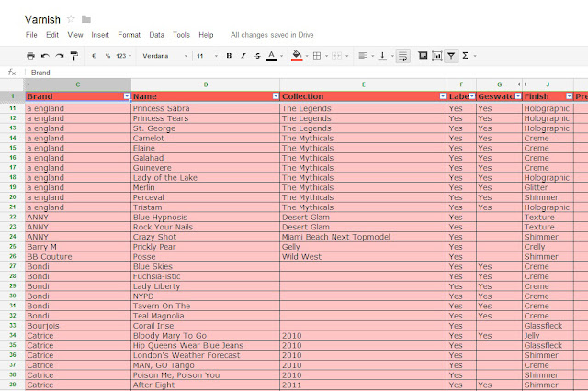588x391 pixels.
Task: Open the font size 11 dropdown
Action: tap(207, 56)
